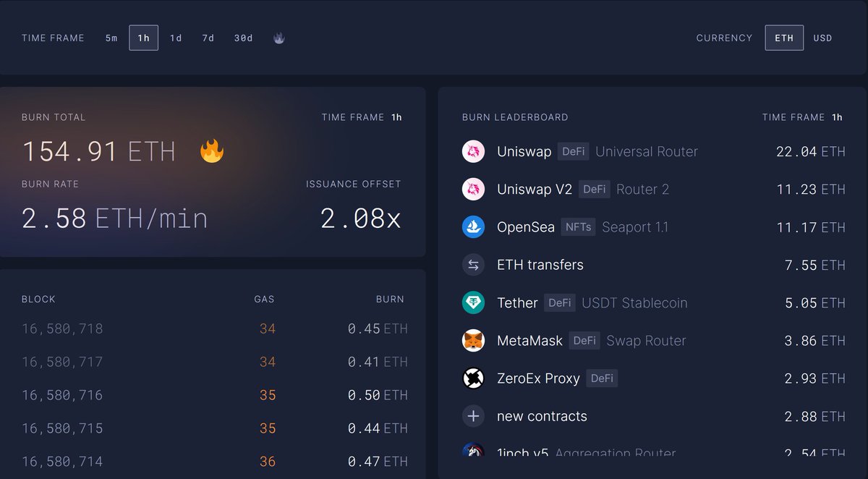Image resolution: width=868 pixels, height=479 pixels.
Task: Open the MetaMask Swap Router entry
Action: pos(653,340)
